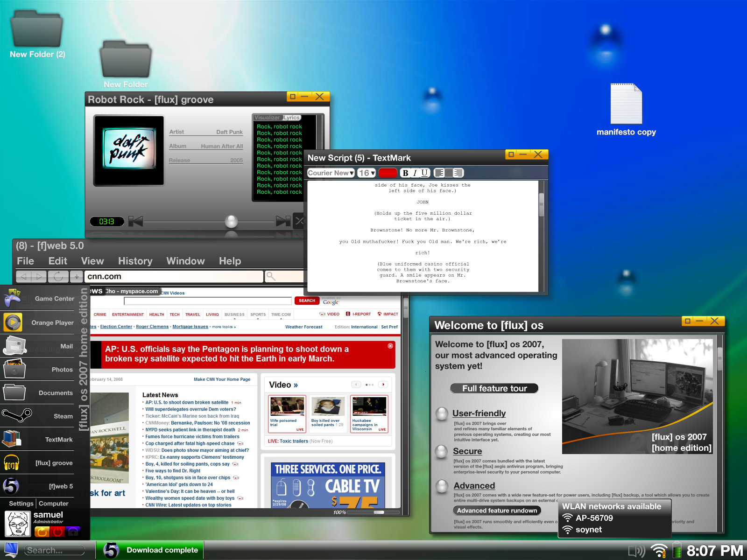Open [f]web 5 from the start menu
The image size is (747, 560).
tap(38, 486)
